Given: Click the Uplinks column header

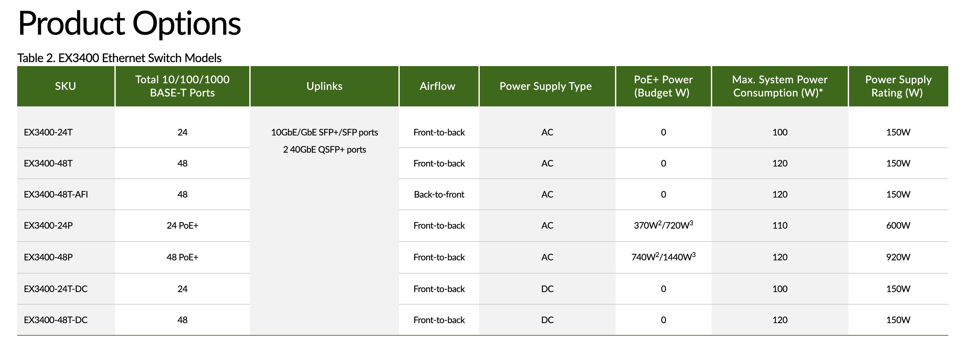Looking at the screenshot, I should (x=324, y=86).
